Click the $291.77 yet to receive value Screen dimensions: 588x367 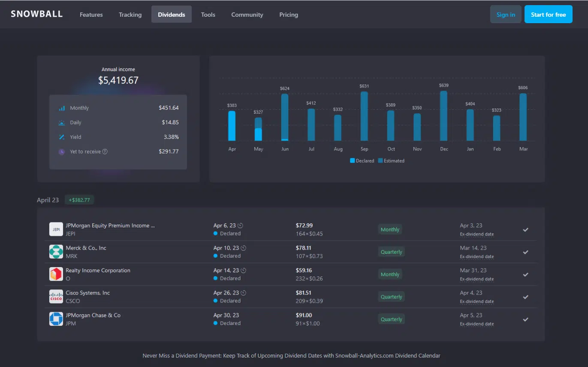point(169,152)
